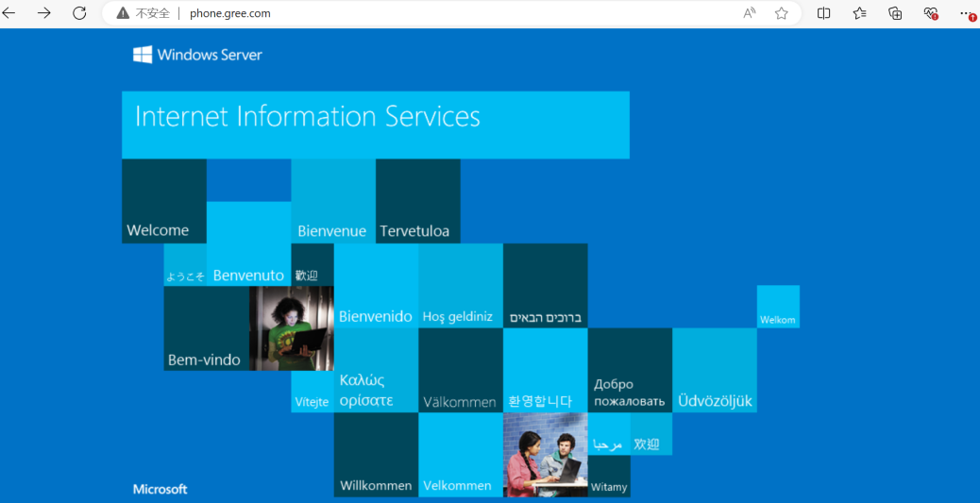Click the browser back arrow
The image size is (980, 503).
(x=9, y=13)
